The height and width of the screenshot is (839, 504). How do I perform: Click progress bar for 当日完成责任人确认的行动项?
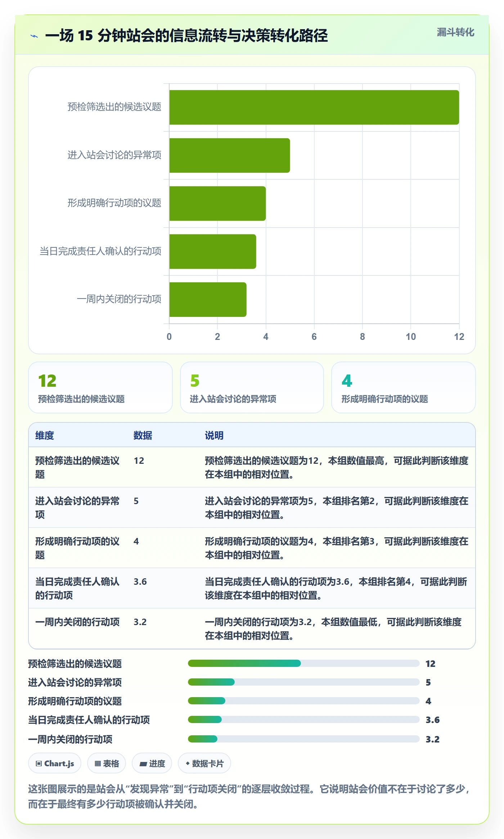[304, 719]
